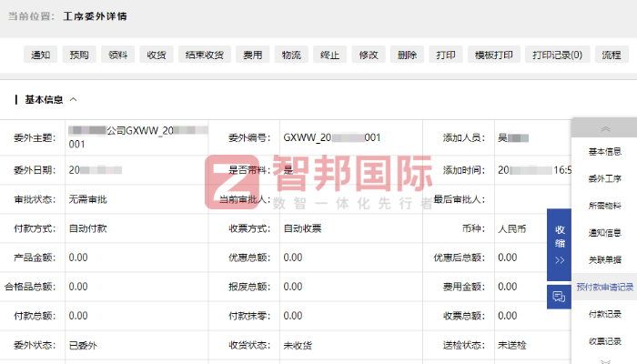Select 结束收货 to finish receiving
Image resolution: width=637 pixels, height=364 pixels.
(x=202, y=55)
